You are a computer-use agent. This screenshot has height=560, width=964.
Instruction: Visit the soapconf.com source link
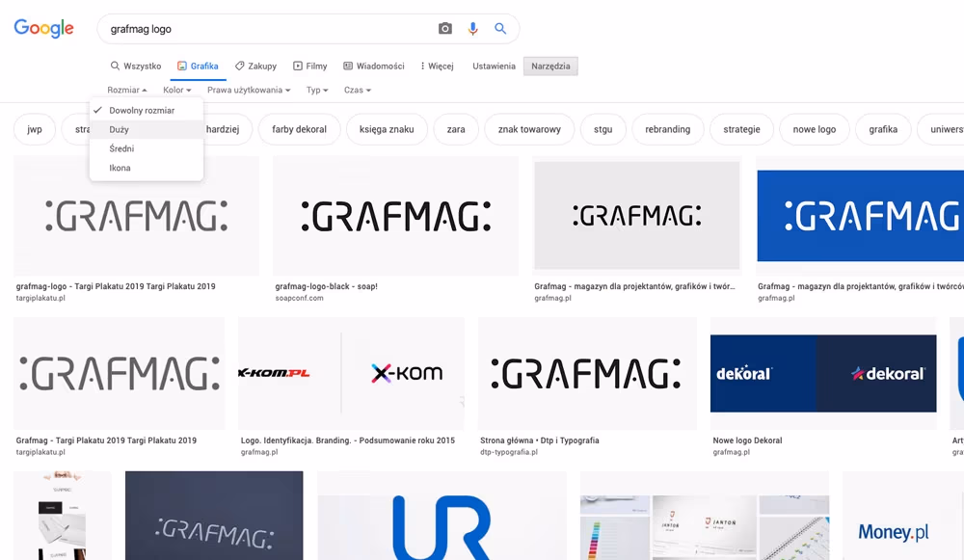pyautogui.click(x=300, y=298)
